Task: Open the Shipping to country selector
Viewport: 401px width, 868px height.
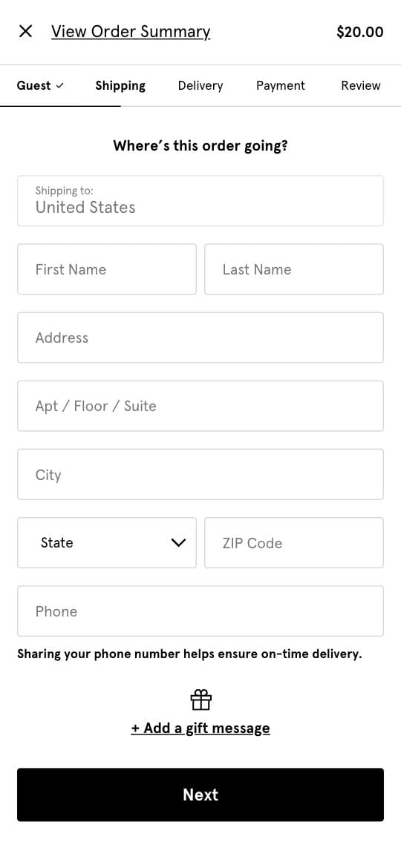Action: tap(200, 201)
